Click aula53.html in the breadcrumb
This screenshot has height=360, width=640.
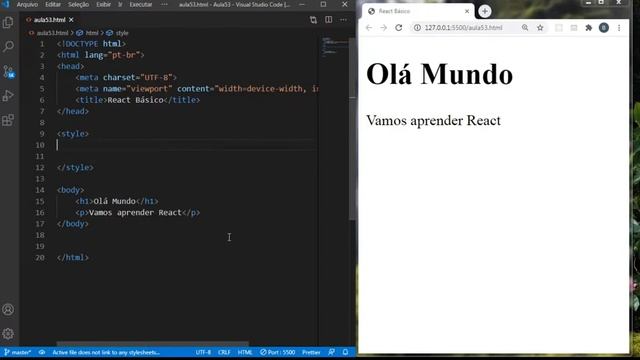pyautogui.click(x=52, y=33)
